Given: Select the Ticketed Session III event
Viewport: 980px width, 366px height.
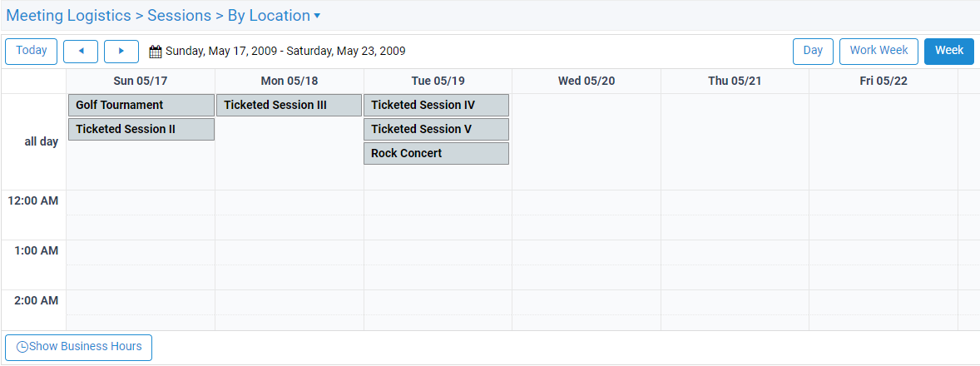Looking at the screenshot, I should (289, 105).
